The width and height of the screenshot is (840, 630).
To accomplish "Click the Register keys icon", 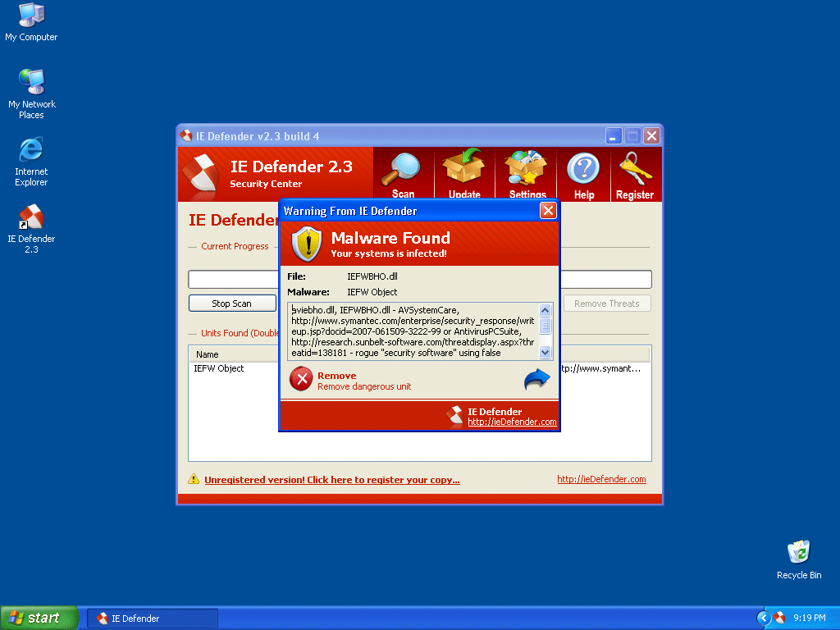I will (634, 169).
